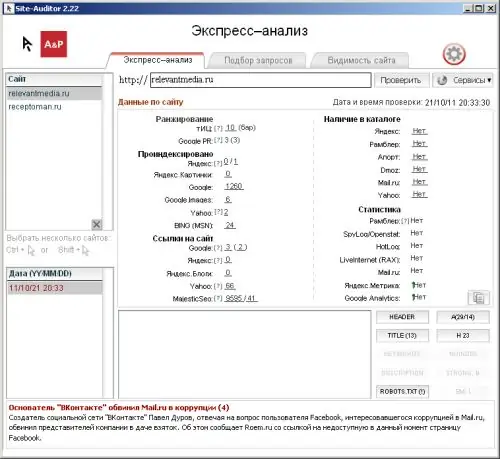Open the MajesticSeo 9595 / 41 link
500x459 pixels.
pos(241,298)
